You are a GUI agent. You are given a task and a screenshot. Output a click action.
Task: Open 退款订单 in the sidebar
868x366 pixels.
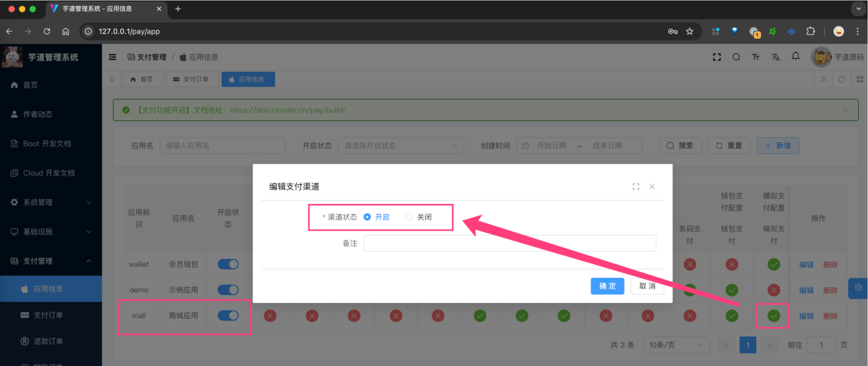[x=48, y=341]
